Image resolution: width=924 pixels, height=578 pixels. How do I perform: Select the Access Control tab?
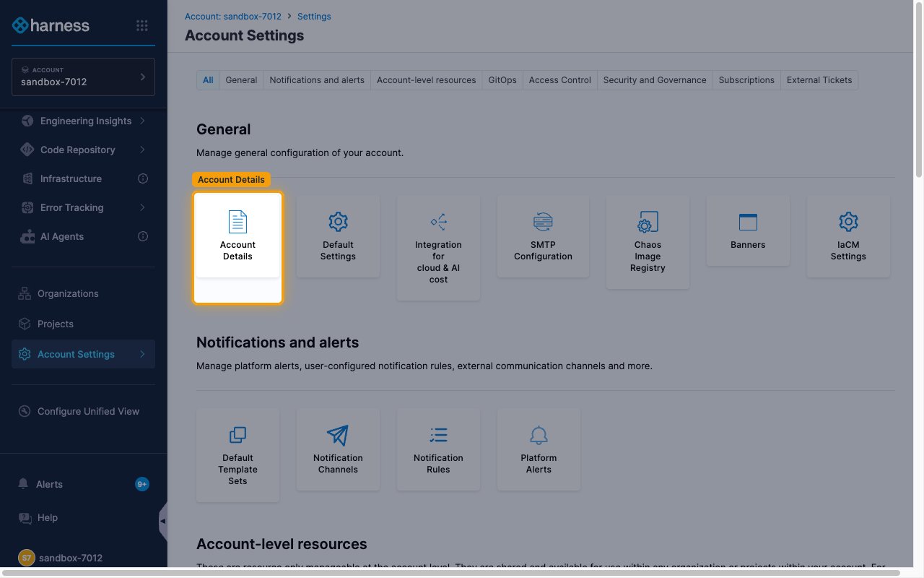pyautogui.click(x=560, y=80)
